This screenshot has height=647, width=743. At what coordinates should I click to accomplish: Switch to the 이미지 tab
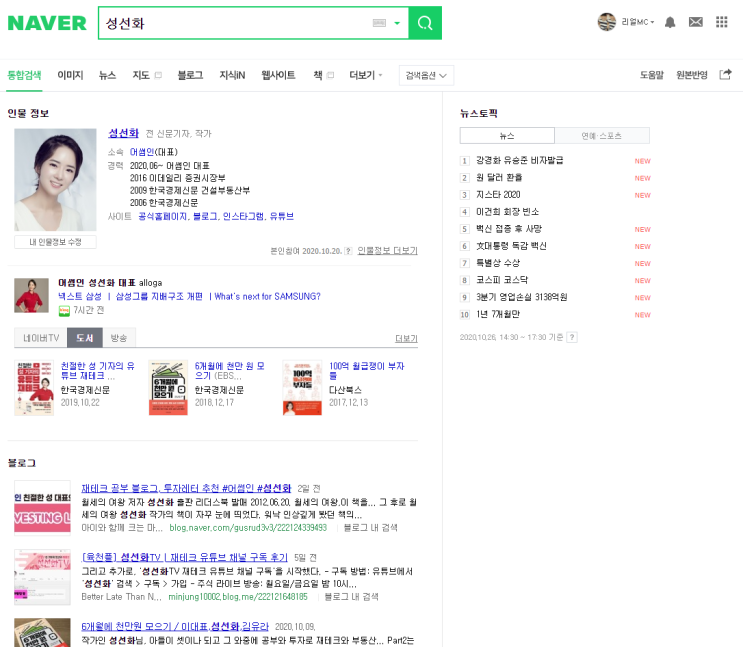pos(70,75)
